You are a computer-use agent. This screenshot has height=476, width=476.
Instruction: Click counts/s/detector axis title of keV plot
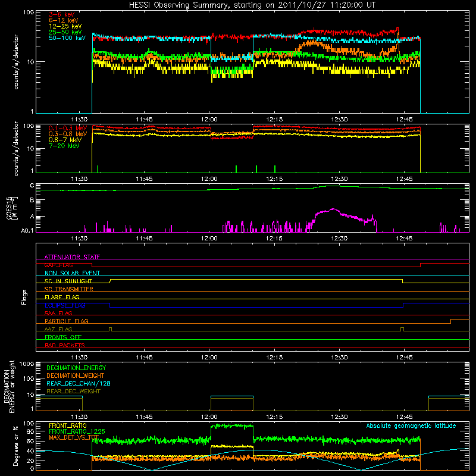tap(16, 62)
